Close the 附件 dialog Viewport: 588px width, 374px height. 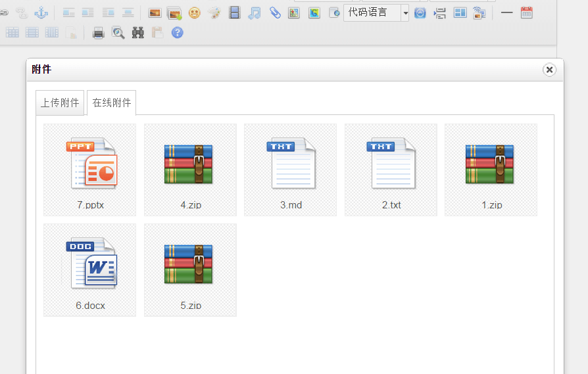point(549,70)
